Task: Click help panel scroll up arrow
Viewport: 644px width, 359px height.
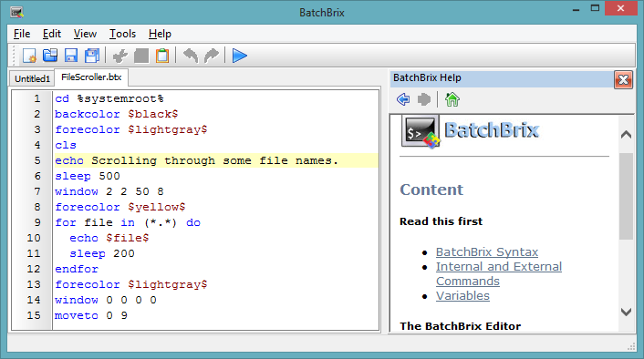Action: click(x=626, y=135)
